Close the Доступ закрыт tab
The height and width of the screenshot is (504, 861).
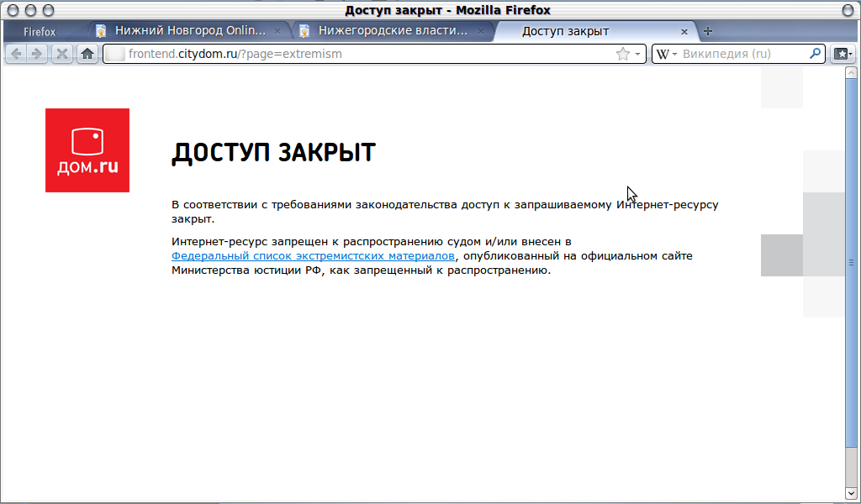684,32
